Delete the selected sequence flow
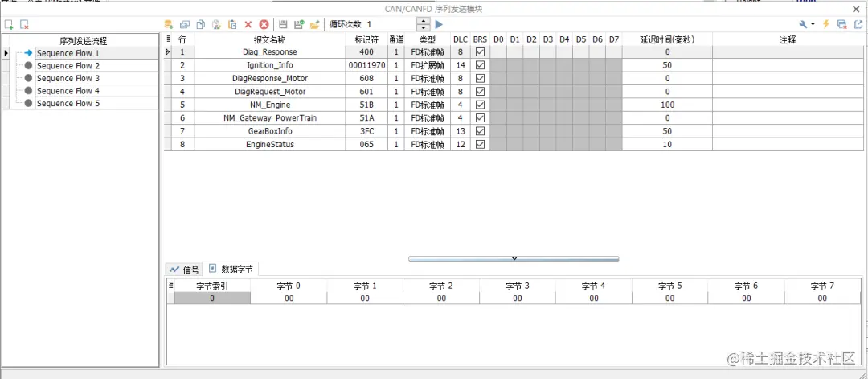This screenshot has height=379, width=868. [24, 24]
